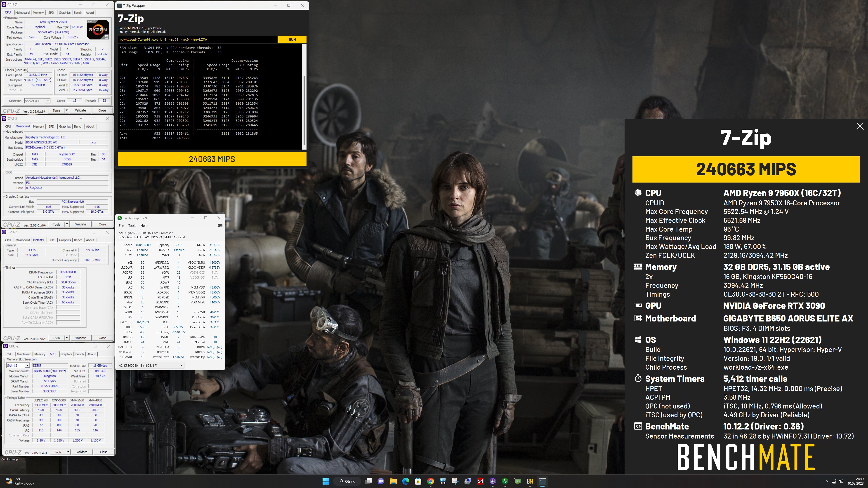Image resolution: width=868 pixels, height=488 pixels.
Task: Select Graphics tab in CPU-Z processor window
Action: [64, 12]
